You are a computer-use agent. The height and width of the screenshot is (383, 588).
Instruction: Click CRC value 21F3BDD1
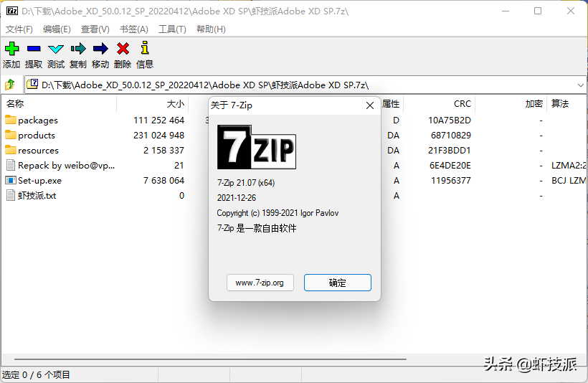(x=450, y=150)
